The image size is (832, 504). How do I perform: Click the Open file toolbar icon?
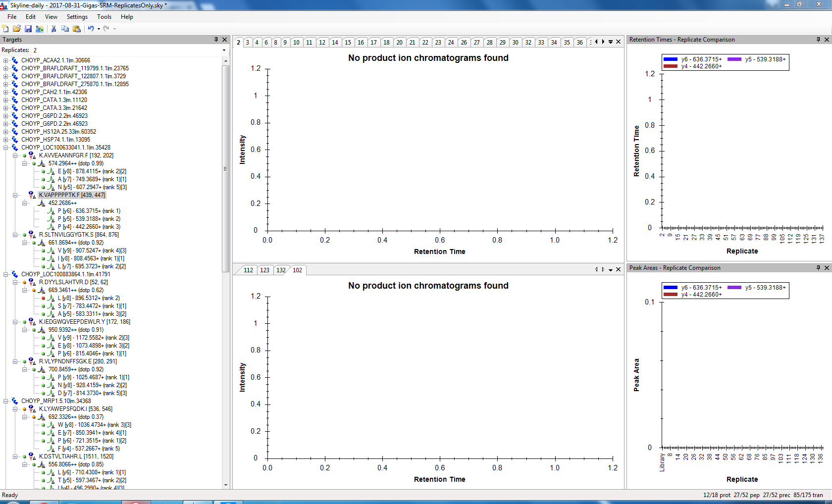pyautogui.click(x=17, y=29)
